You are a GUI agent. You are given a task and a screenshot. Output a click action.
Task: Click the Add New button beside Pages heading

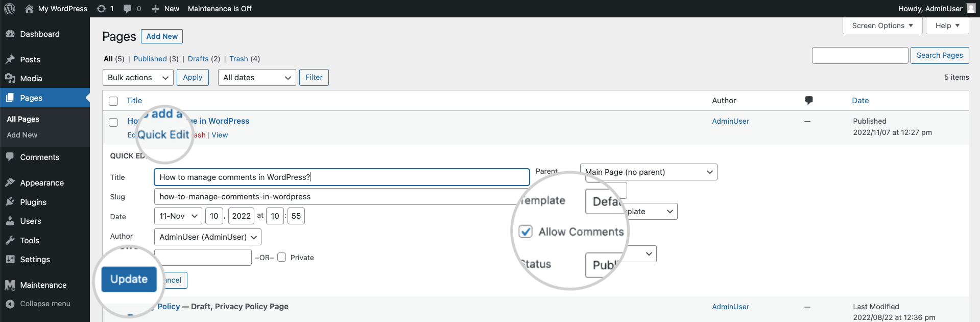click(x=162, y=36)
